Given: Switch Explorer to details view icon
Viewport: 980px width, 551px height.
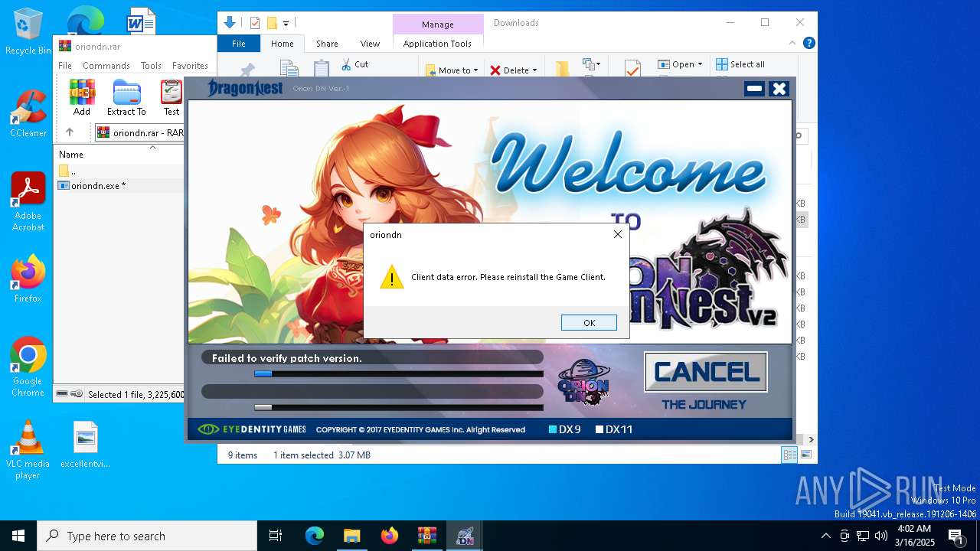Looking at the screenshot, I should pos(789,455).
